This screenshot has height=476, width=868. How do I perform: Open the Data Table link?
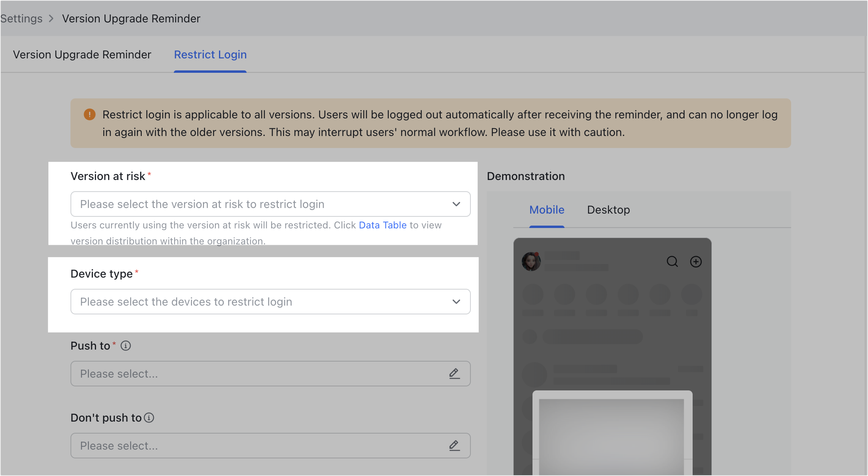[382, 225]
